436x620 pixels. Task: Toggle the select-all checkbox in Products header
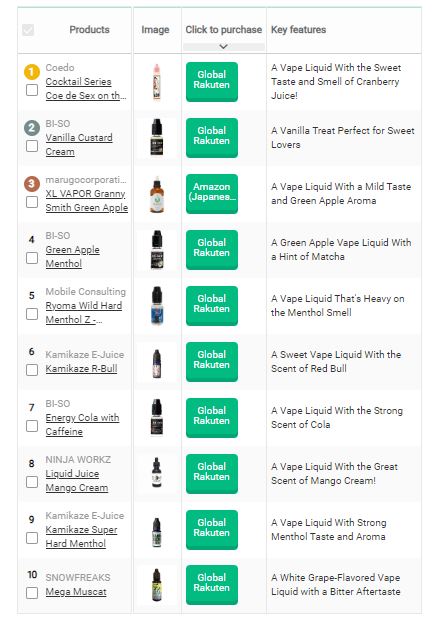pyautogui.click(x=28, y=30)
